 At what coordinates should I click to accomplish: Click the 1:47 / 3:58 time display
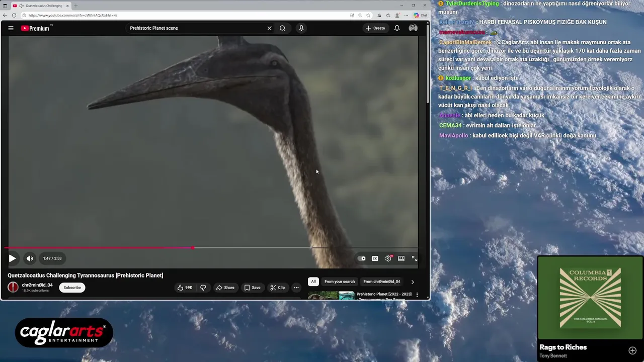52,258
